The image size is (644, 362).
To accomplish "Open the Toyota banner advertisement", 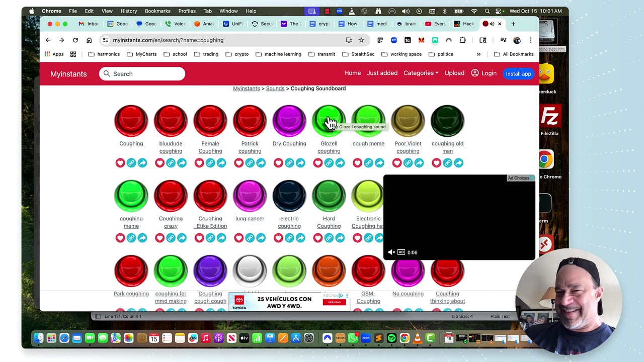I will pyautogui.click(x=289, y=302).
